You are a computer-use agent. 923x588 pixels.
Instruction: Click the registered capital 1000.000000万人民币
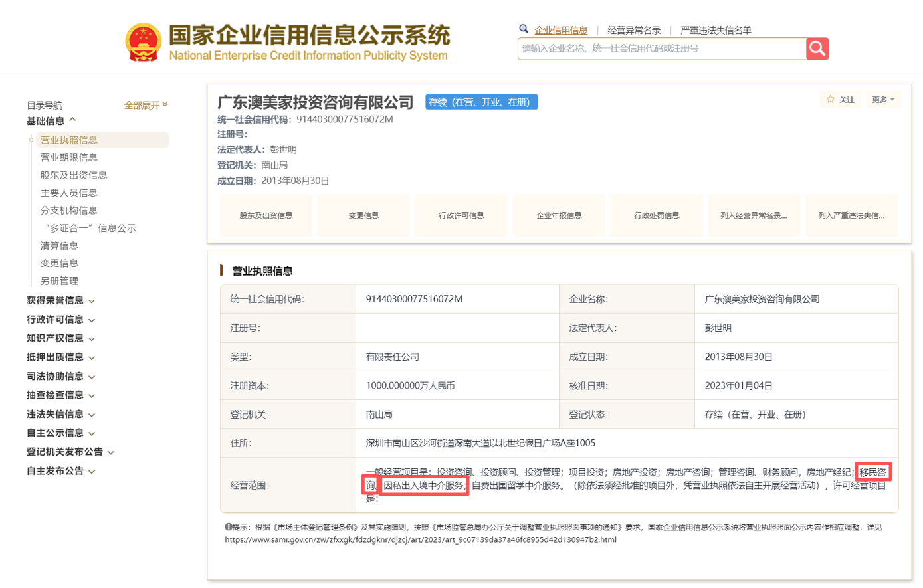[x=410, y=385]
